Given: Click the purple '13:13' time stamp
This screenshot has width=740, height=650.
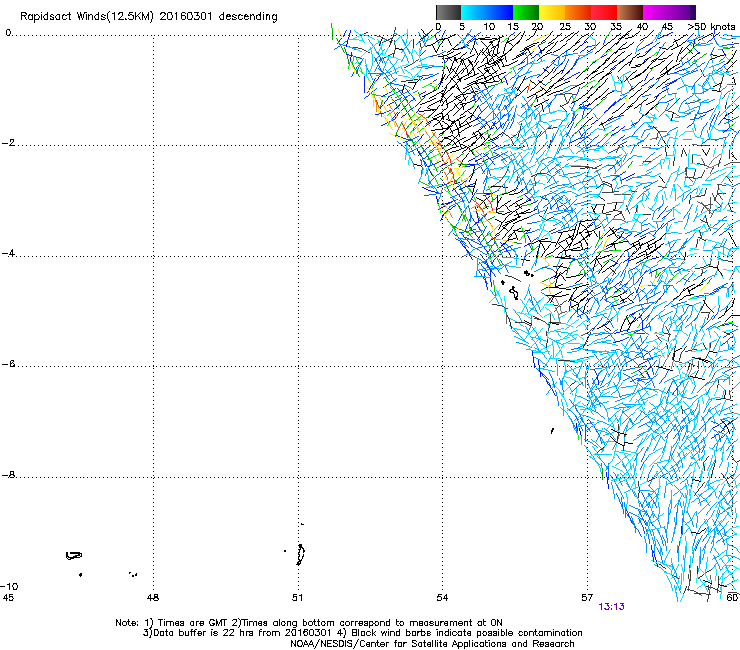Looking at the screenshot, I should coord(611,607).
